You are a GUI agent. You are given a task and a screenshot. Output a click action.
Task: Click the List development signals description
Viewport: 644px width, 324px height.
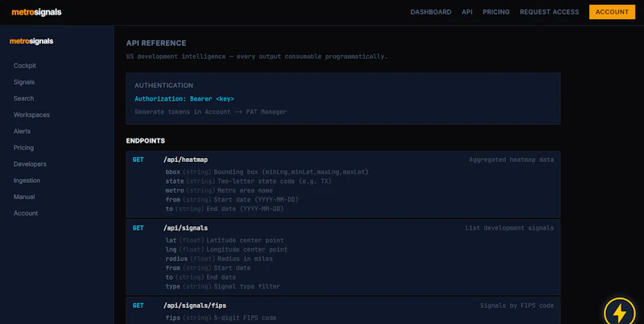pos(510,228)
